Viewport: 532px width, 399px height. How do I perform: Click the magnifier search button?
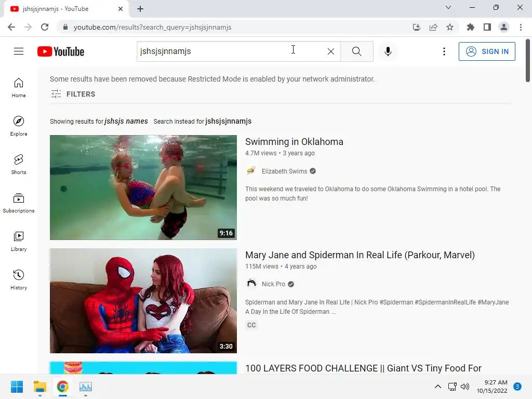click(x=356, y=51)
